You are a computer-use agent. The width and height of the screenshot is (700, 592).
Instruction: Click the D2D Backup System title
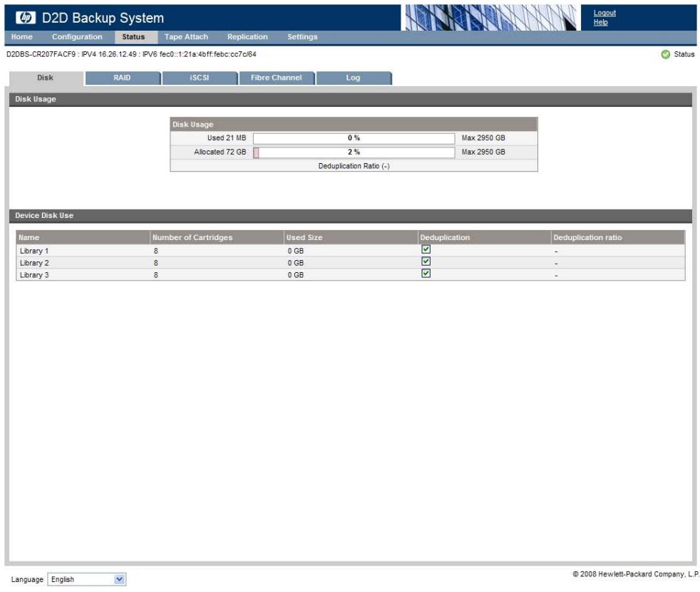coord(103,18)
